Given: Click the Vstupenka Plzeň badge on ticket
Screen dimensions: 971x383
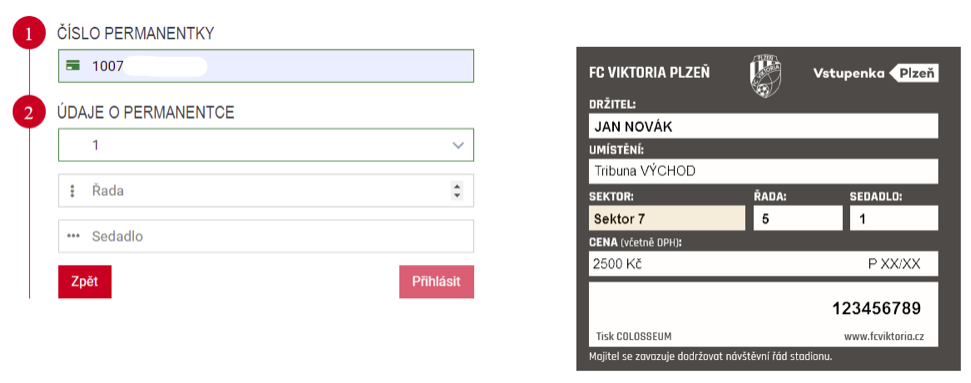Looking at the screenshot, I should click(876, 74).
